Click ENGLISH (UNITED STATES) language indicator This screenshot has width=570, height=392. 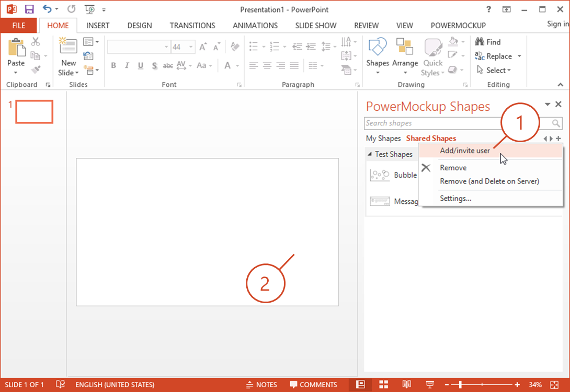(115, 384)
